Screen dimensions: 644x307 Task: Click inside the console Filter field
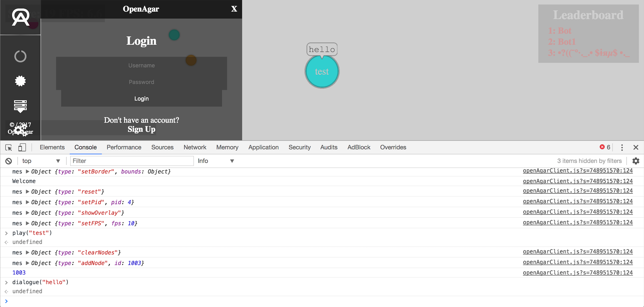point(131,161)
